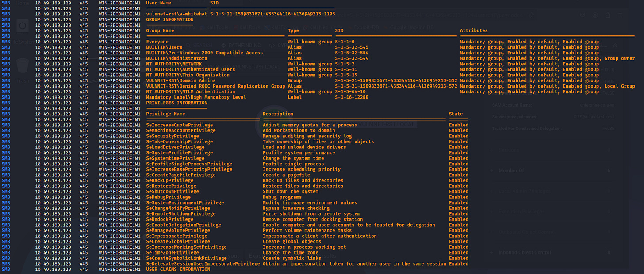
Task: Click the bookmark star in address bar
Action: pyautogui.click(x=531, y=15)
